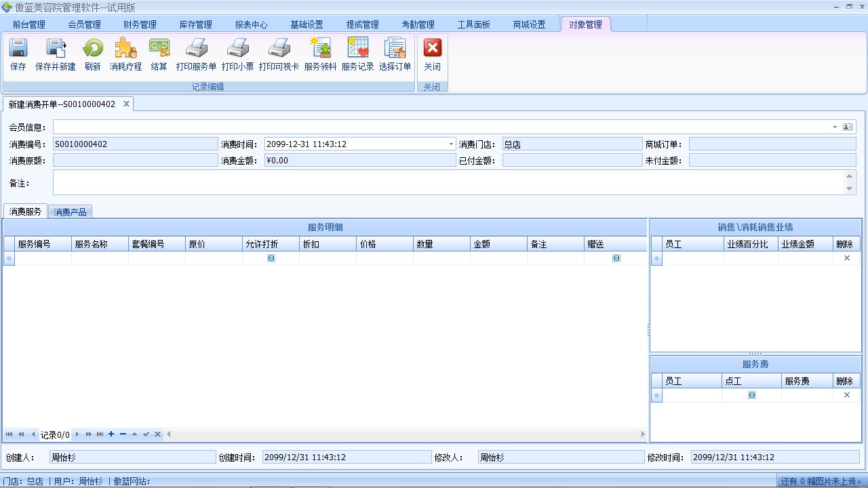
Task: Click the 保存 (Save) toolbar icon
Action: point(18,54)
